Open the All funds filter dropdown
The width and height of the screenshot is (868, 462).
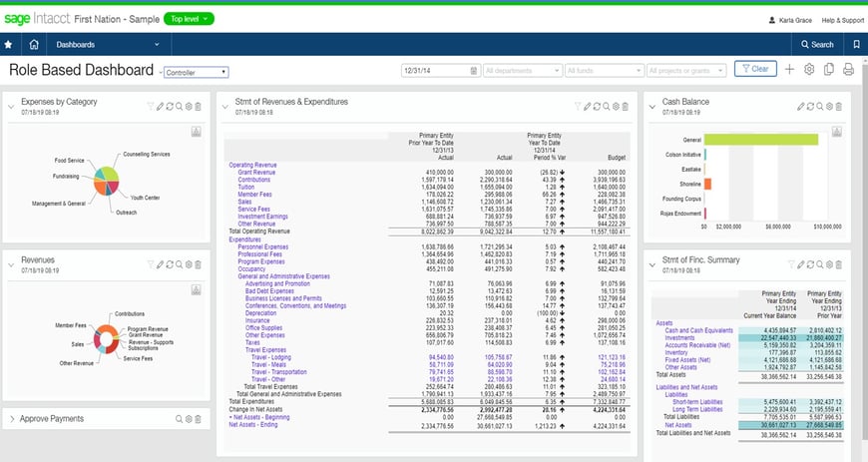pyautogui.click(x=604, y=71)
